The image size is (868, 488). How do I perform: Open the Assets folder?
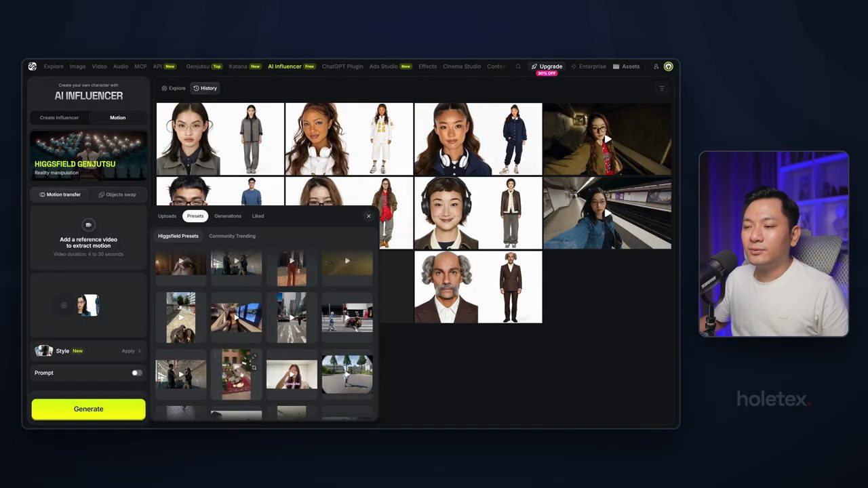click(x=627, y=66)
